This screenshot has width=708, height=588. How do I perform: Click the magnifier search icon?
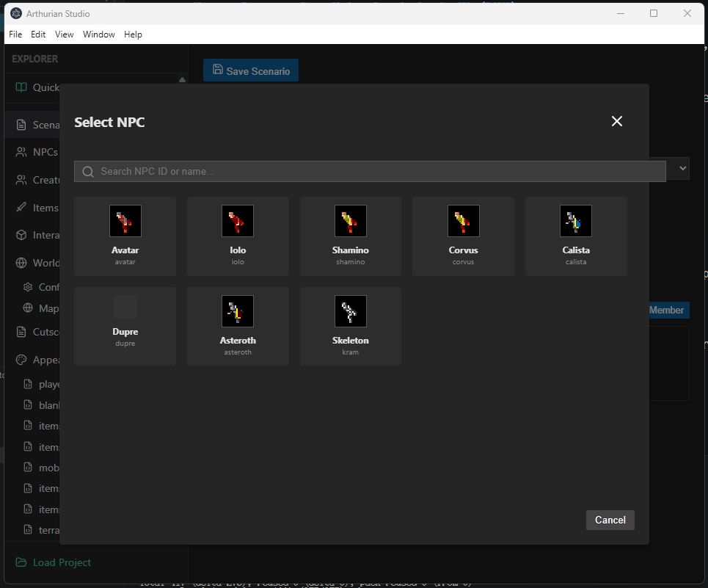(x=88, y=172)
